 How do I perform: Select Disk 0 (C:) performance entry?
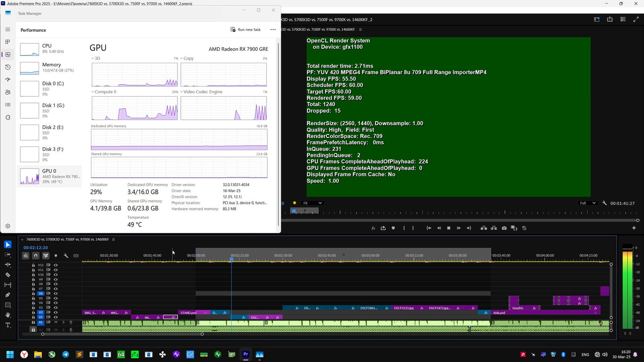(x=50, y=88)
